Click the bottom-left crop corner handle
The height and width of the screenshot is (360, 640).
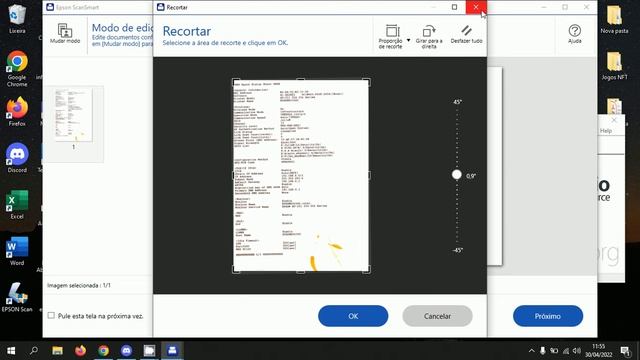(236, 269)
